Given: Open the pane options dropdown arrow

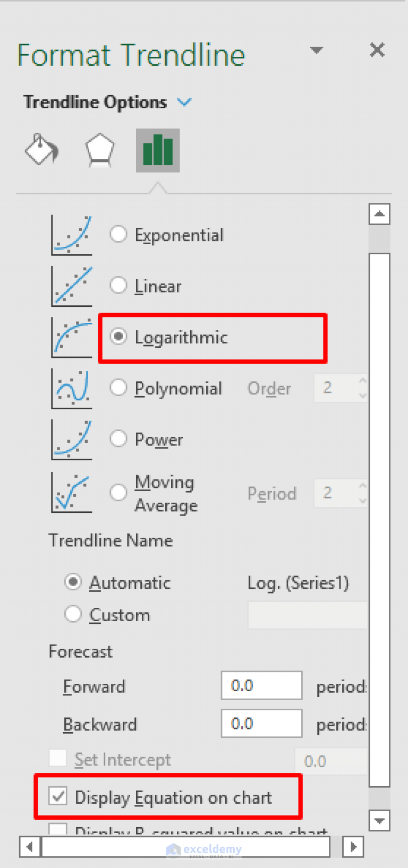Looking at the screenshot, I should point(317,50).
